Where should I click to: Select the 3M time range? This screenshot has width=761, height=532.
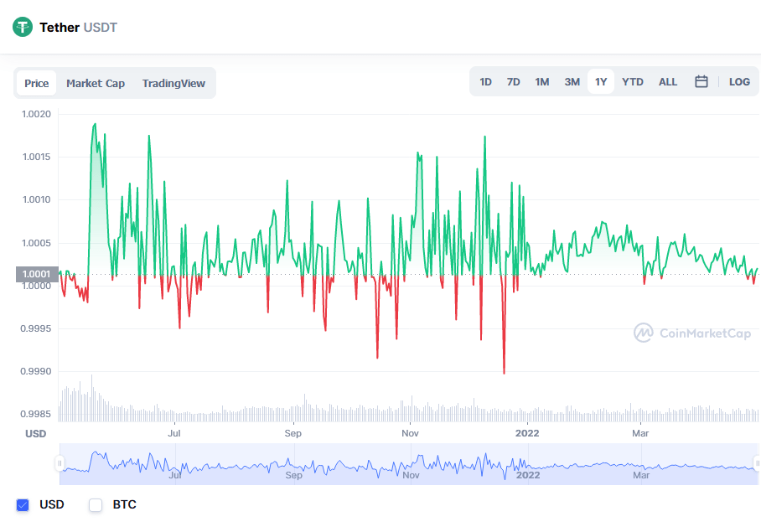point(572,82)
